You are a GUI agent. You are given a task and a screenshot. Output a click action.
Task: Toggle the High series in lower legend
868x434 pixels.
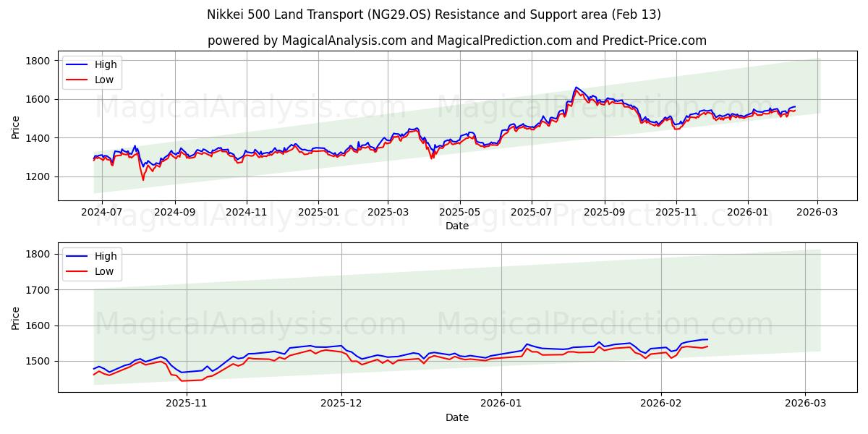click(101, 255)
